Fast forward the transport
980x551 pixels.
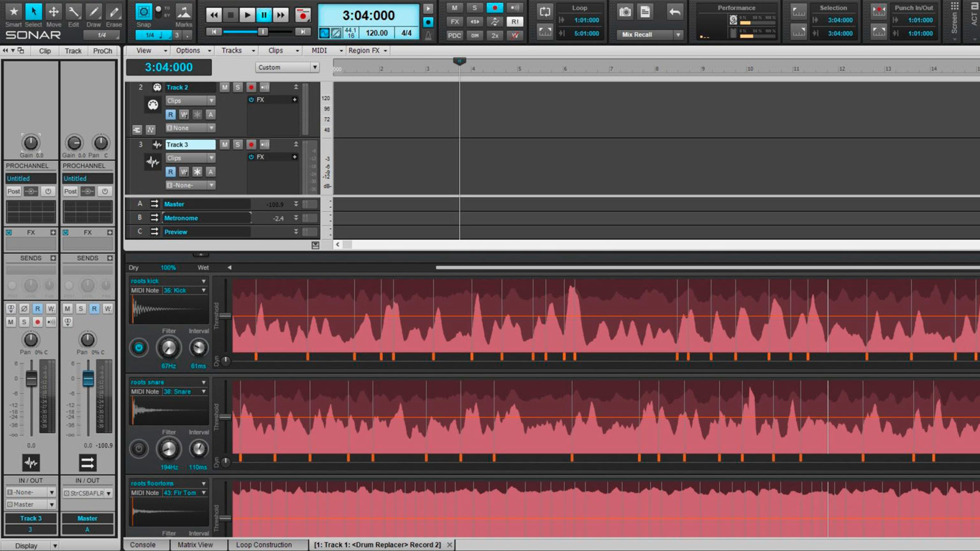click(x=280, y=15)
